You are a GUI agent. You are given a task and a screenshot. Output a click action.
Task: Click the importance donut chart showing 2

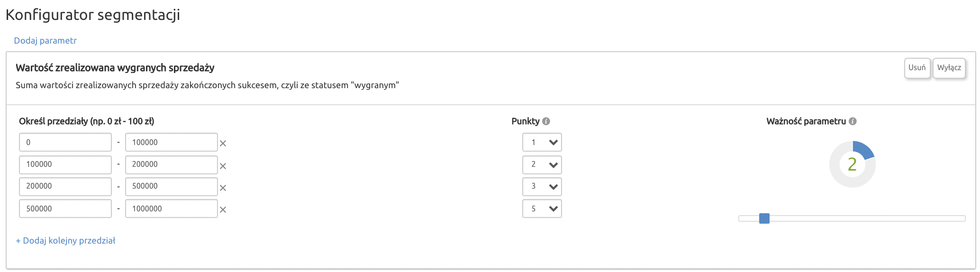(852, 164)
